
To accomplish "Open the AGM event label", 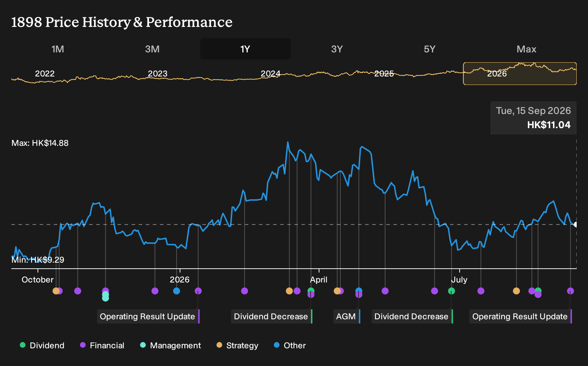I will point(347,316).
